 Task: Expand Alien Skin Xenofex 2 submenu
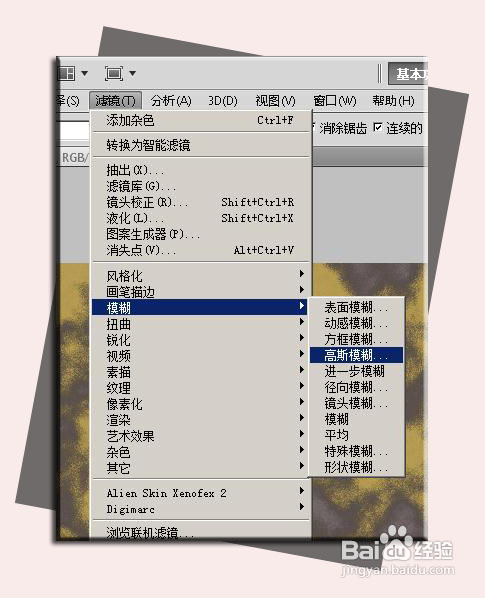(x=201, y=493)
